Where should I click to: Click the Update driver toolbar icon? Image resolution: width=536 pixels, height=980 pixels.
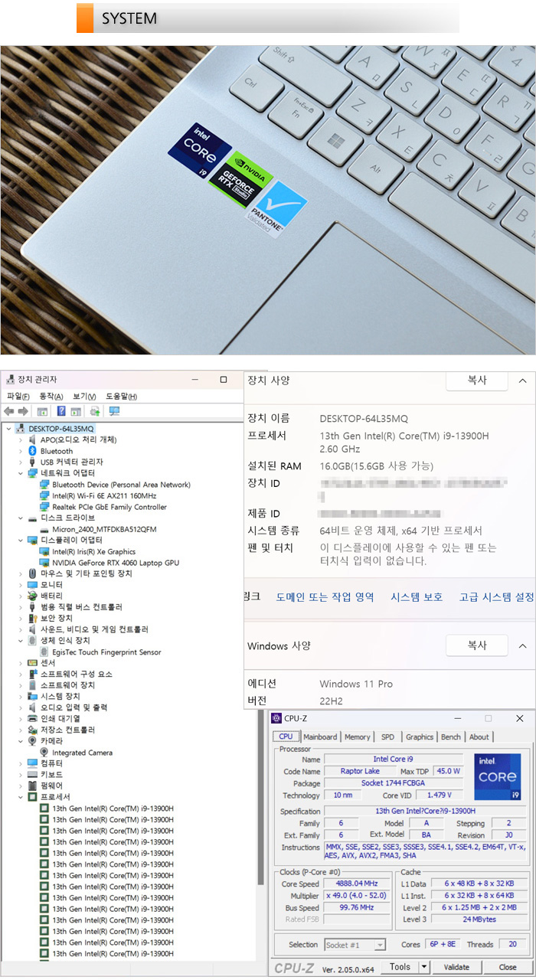click(x=94, y=411)
